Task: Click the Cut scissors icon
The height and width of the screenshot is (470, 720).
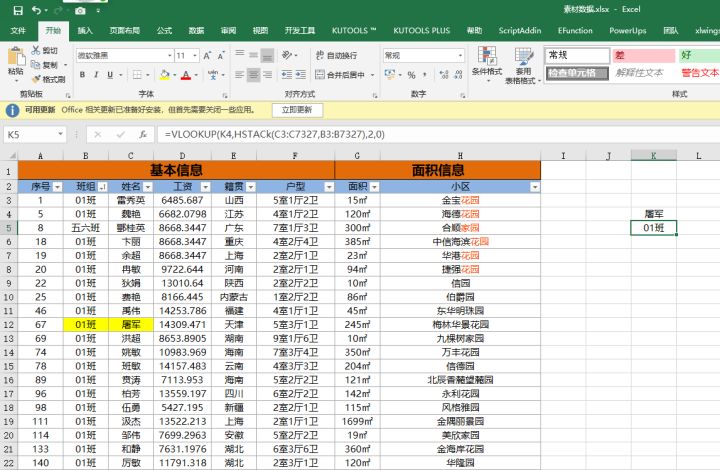Action: pyautogui.click(x=36, y=50)
